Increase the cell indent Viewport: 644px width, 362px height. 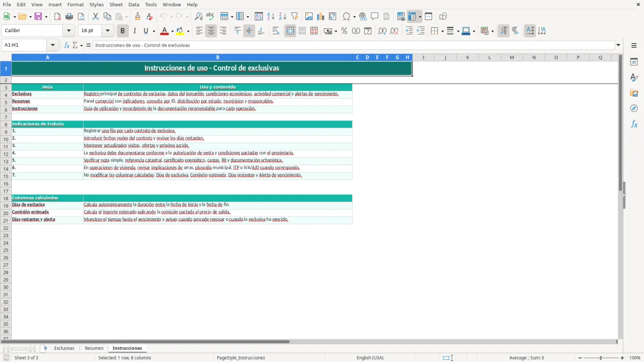409,31
